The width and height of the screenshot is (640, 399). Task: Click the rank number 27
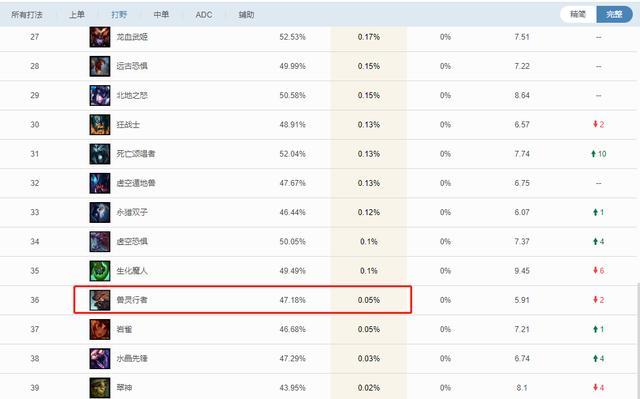tap(35, 37)
